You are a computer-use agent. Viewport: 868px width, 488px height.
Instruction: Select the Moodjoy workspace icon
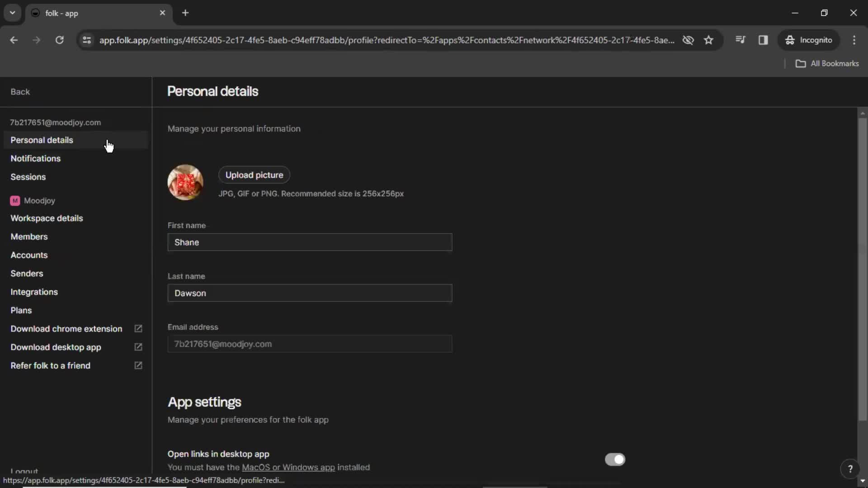[15, 200]
